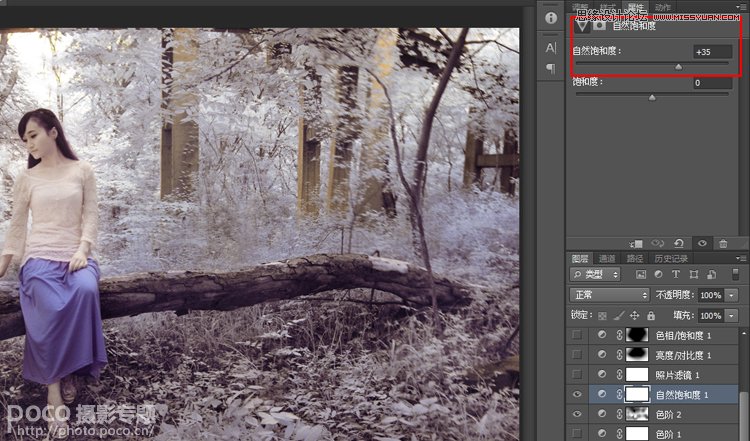Open the Character panel icon
Screen dimensions: 750x441
point(550,47)
